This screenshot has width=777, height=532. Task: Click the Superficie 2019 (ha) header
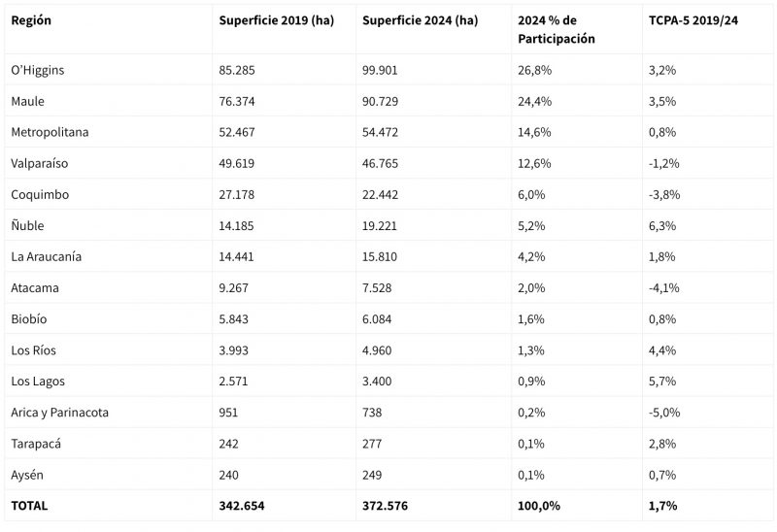276,20
